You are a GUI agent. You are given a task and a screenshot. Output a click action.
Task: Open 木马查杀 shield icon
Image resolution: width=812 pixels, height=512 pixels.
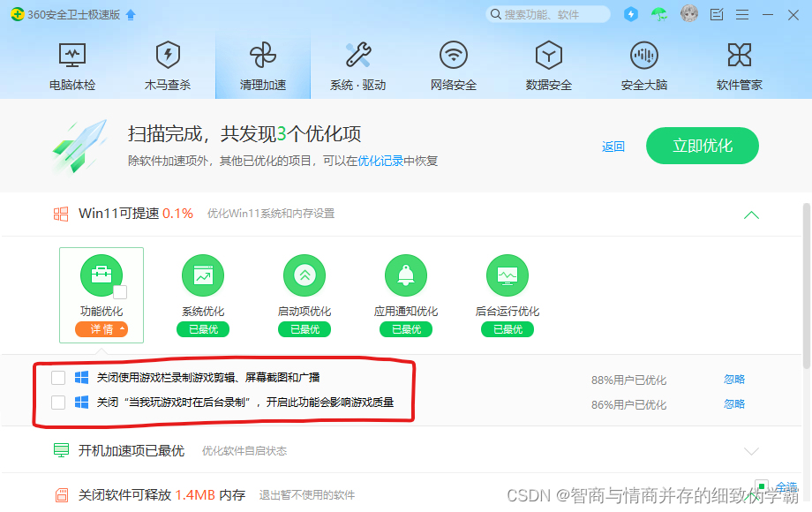point(168,55)
